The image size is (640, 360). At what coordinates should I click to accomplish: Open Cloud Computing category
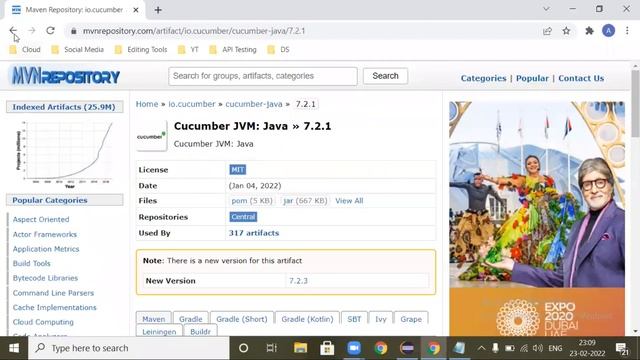[x=43, y=322]
